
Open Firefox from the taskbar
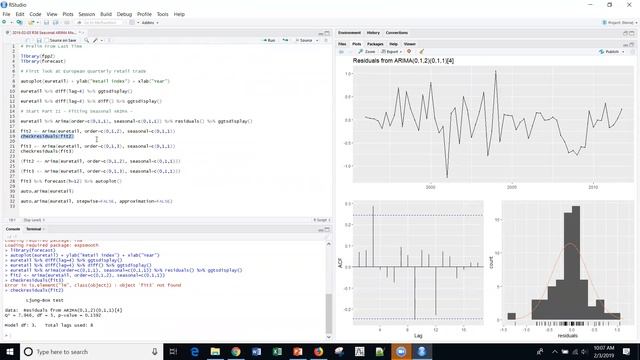(x=318, y=351)
